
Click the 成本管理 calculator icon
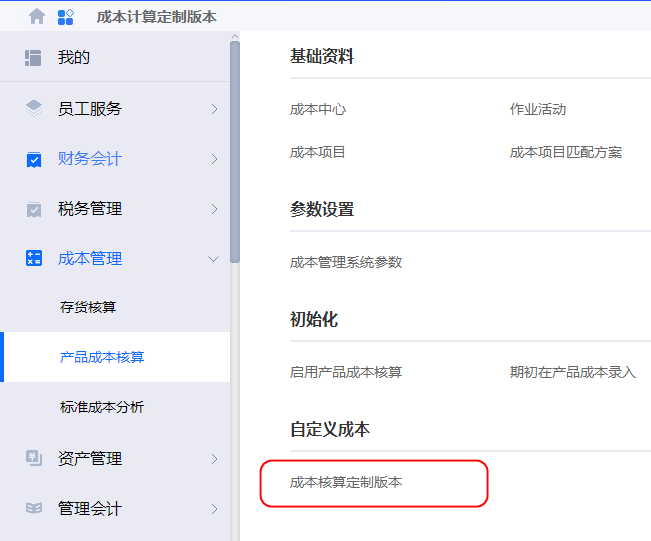(x=34, y=259)
